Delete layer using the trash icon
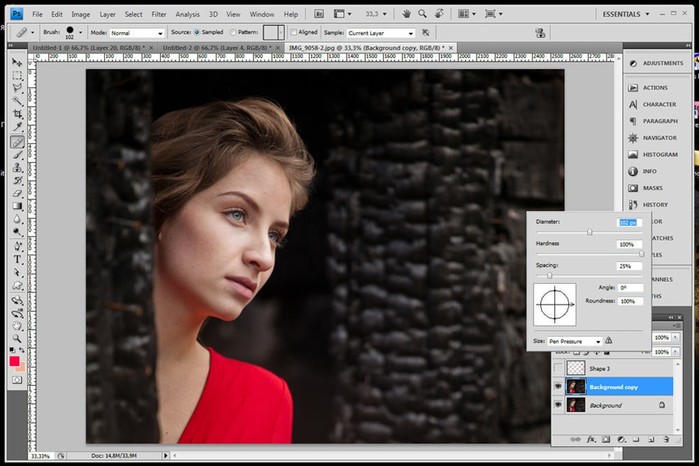Viewport: 699px width, 466px height. [666, 440]
